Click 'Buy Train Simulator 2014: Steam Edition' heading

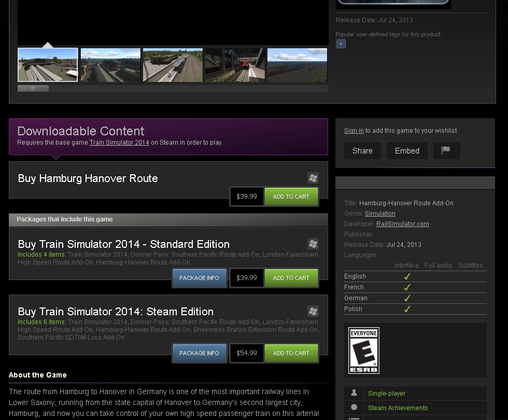tap(116, 312)
